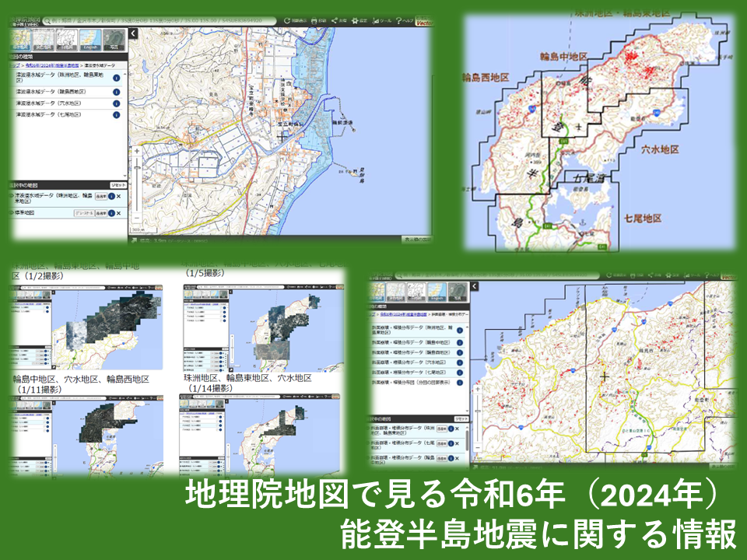Click print icon in slope collapse map toolbar
747x560 pixels.
tap(633, 275)
